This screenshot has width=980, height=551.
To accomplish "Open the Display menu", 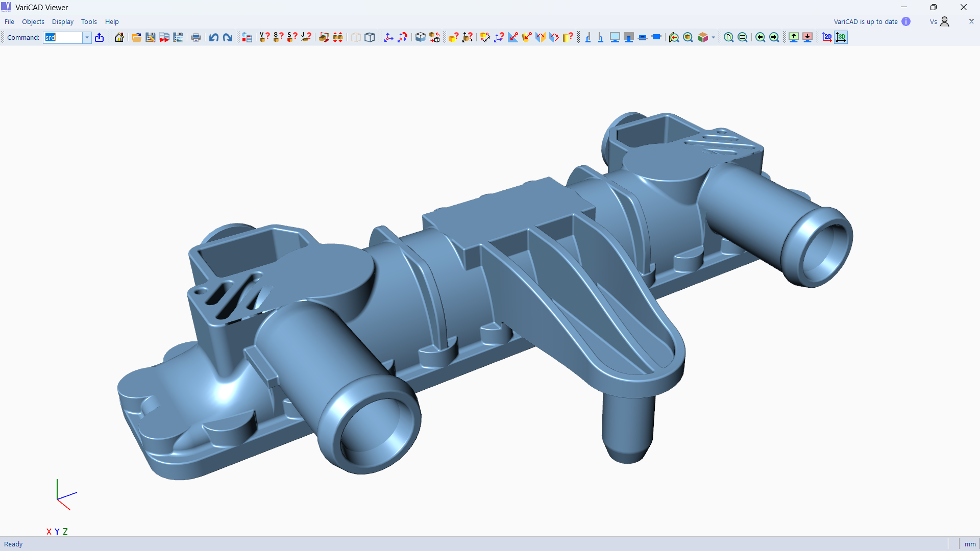I will (x=62, y=21).
